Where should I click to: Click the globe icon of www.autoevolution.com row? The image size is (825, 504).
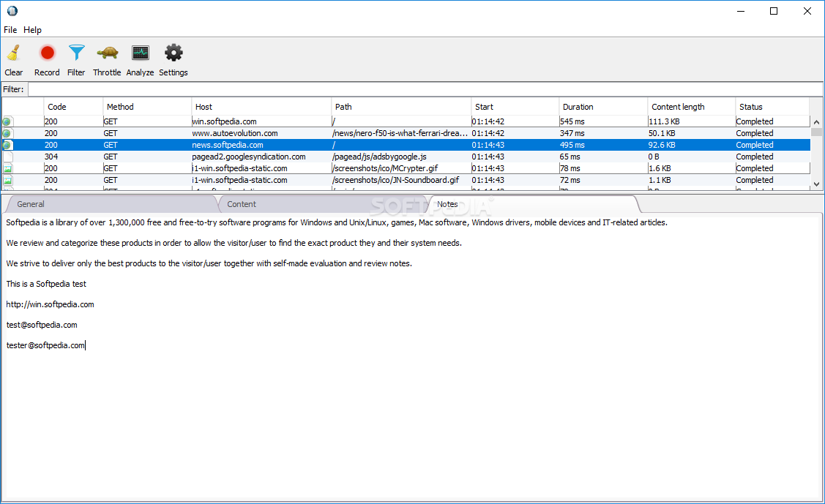tap(7, 133)
